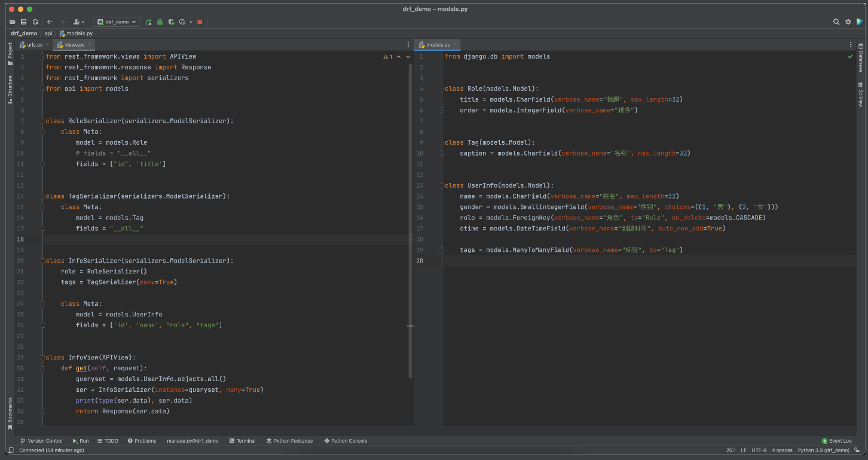This screenshot has width=868, height=460.
Task: Collapse the UserInfo class fold marker
Action: coord(442,185)
